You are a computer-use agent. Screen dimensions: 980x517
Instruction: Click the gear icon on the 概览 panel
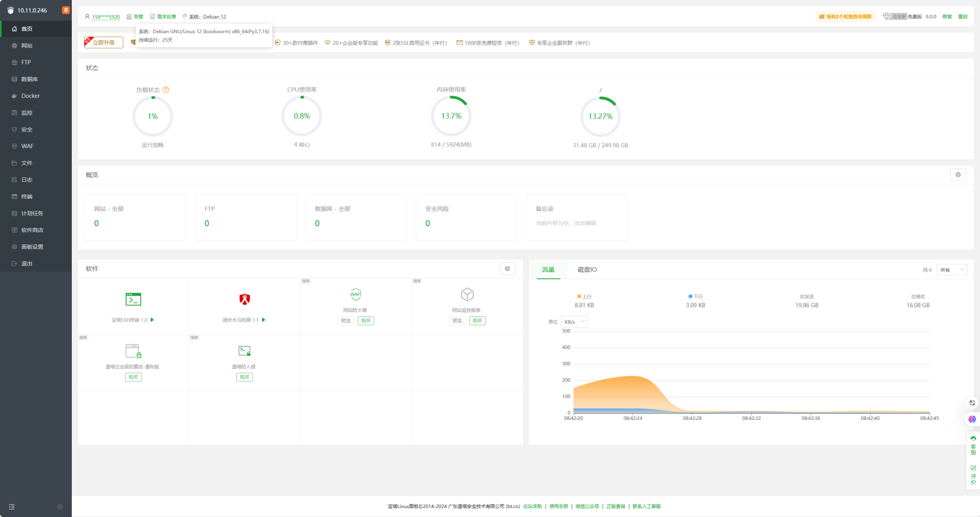click(x=958, y=175)
